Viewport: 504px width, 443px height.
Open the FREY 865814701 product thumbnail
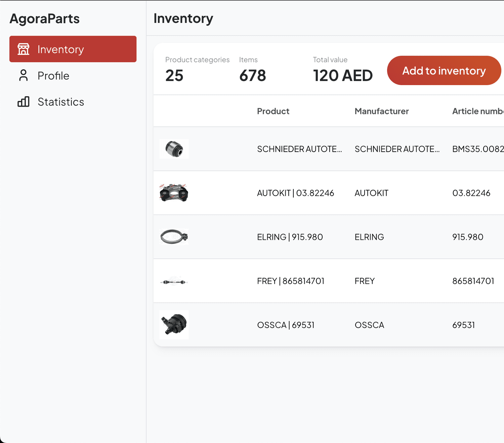[x=174, y=282]
